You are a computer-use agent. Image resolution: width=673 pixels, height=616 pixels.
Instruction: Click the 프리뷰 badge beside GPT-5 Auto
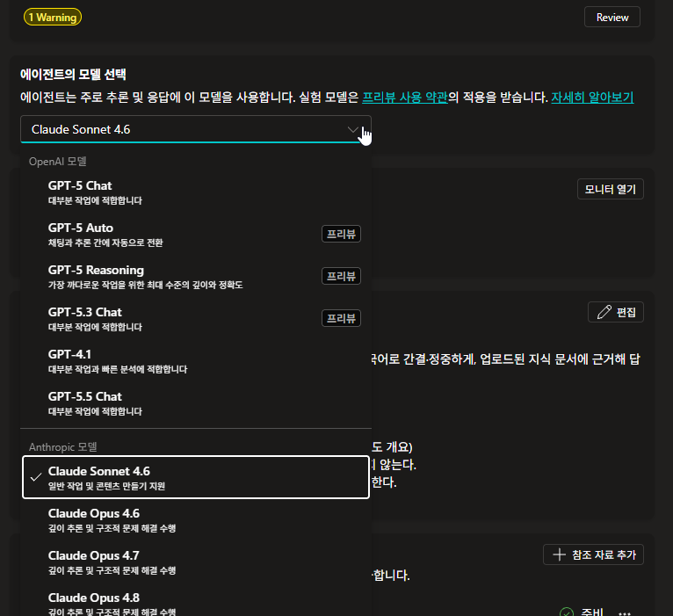pyautogui.click(x=341, y=234)
